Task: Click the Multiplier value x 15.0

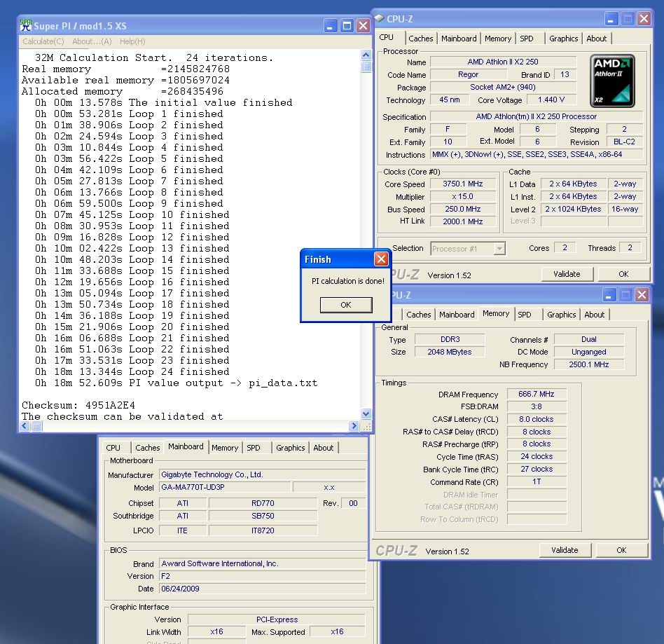Action: 463,197
